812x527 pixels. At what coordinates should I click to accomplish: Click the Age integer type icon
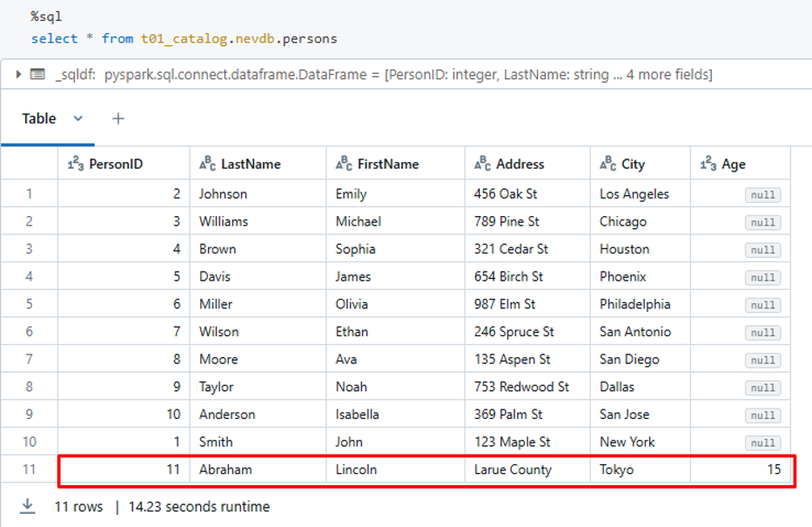708,164
